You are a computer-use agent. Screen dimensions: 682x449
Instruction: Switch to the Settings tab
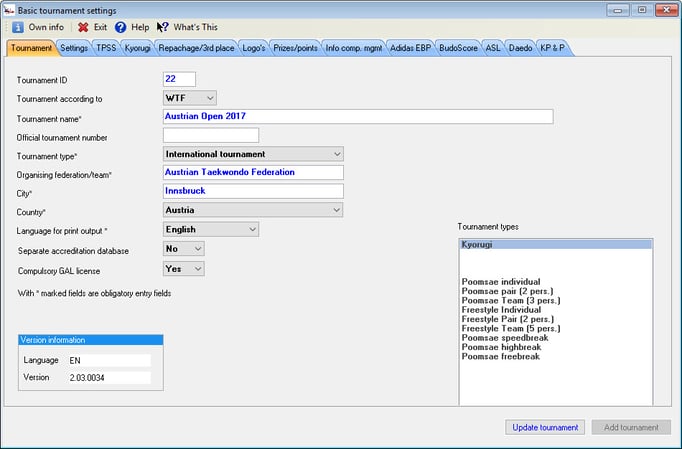pyautogui.click(x=73, y=47)
